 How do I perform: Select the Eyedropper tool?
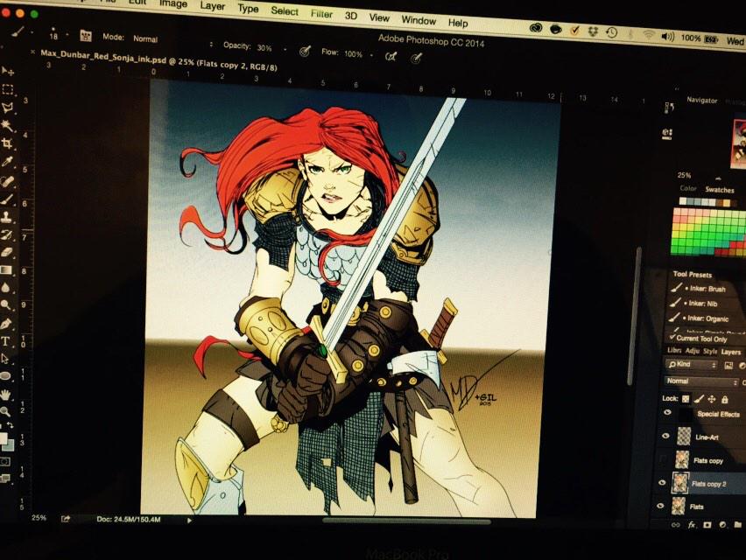7,162
